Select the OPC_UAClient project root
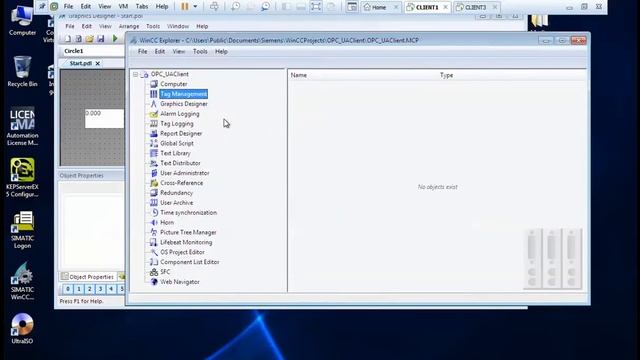Image resolution: width=640 pixels, height=360 pixels. pyautogui.click(x=169, y=74)
